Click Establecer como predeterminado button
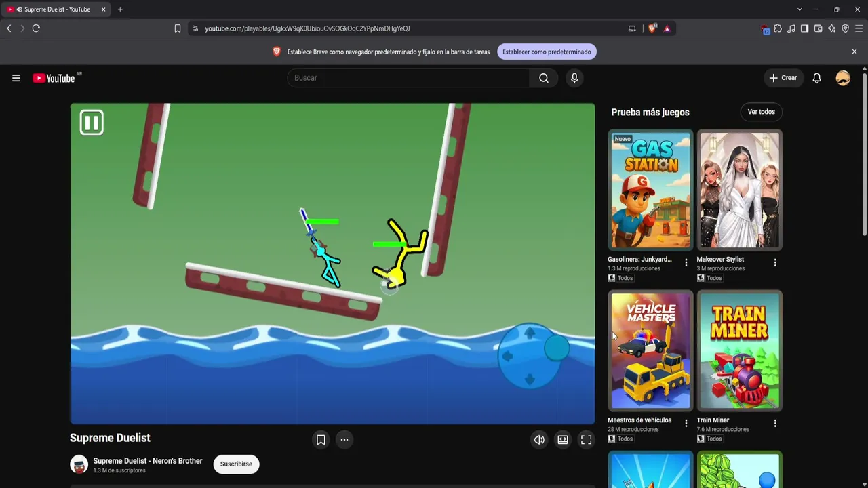This screenshot has height=488, width=868. point(547,52)
